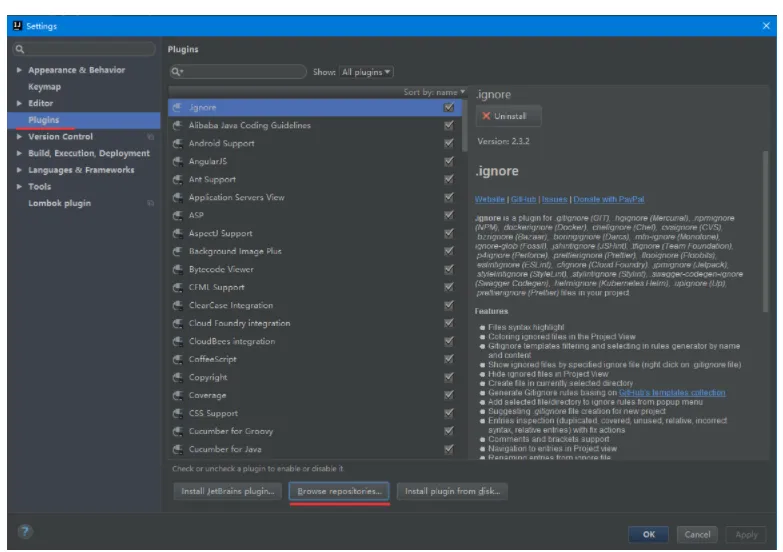The image size is (783, 552).
Task: Disable the .ignore plugin checkbox
Action: 449,107
